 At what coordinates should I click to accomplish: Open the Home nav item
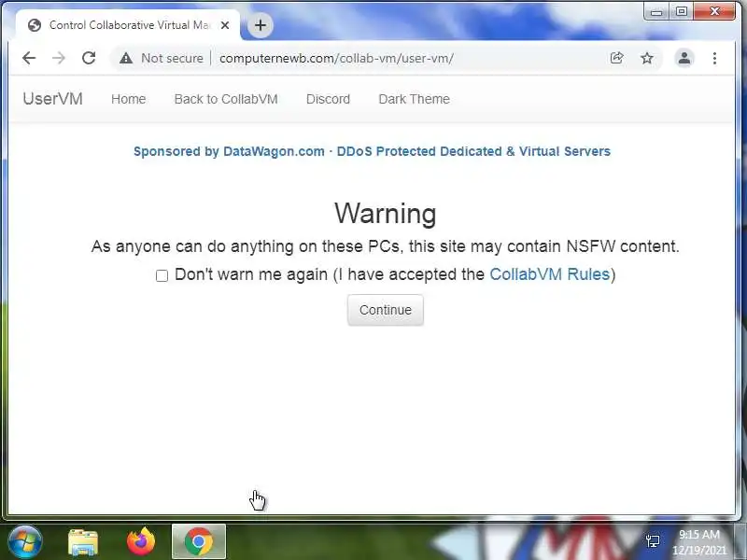129,99
